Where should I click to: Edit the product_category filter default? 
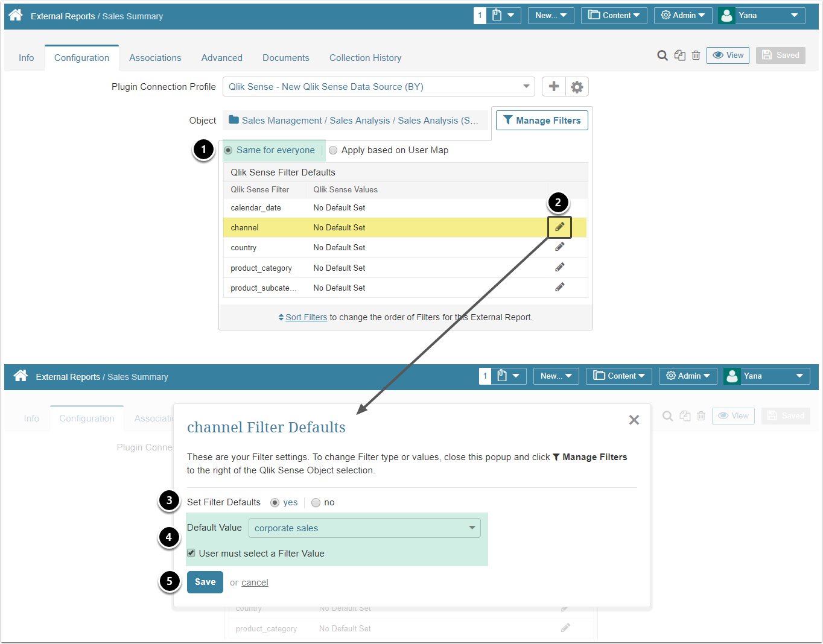[560, 267]
